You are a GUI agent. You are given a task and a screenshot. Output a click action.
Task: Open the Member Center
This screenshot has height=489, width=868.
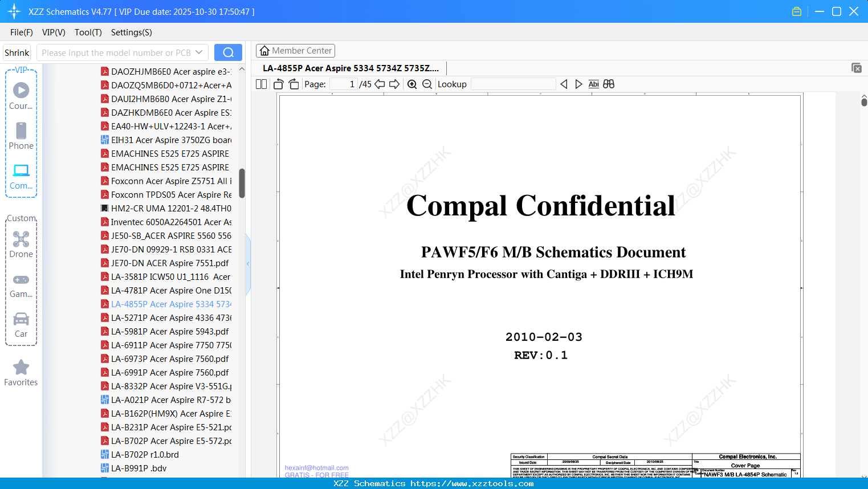pyautogui.click(x=295, y=51)
